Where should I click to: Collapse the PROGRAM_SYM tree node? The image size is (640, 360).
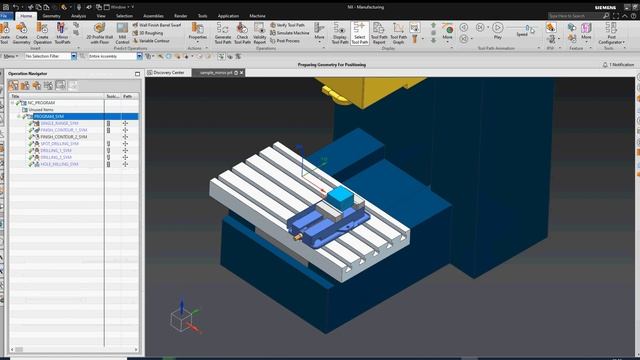[x=19, y=117]
